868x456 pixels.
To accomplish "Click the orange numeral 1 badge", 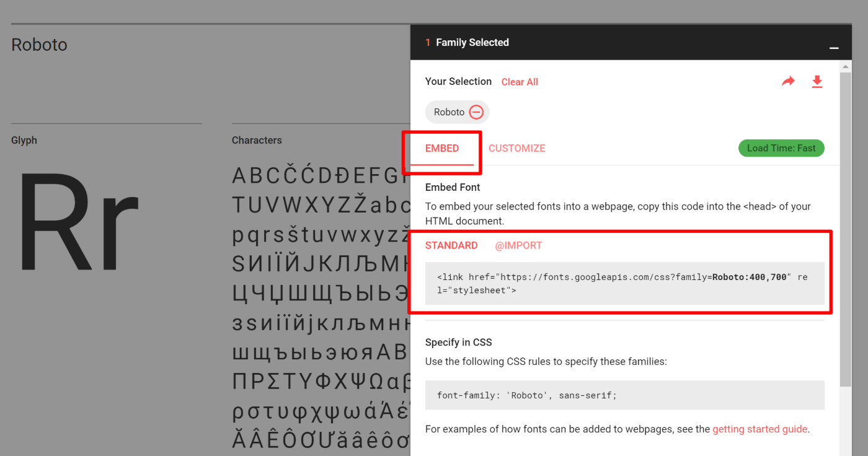I will point(427,42).
